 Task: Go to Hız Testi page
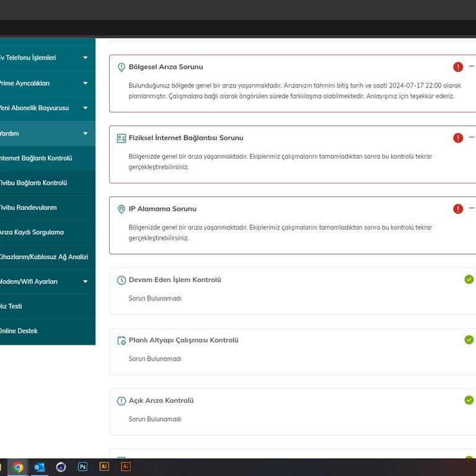[x=11, y=306]
